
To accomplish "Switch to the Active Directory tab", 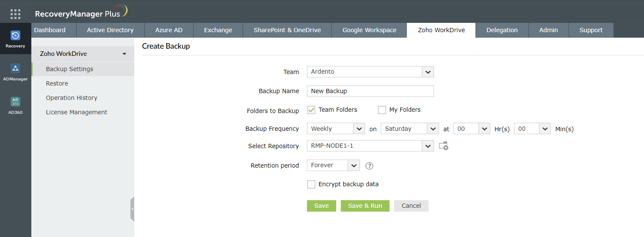I will coord(111,30).
